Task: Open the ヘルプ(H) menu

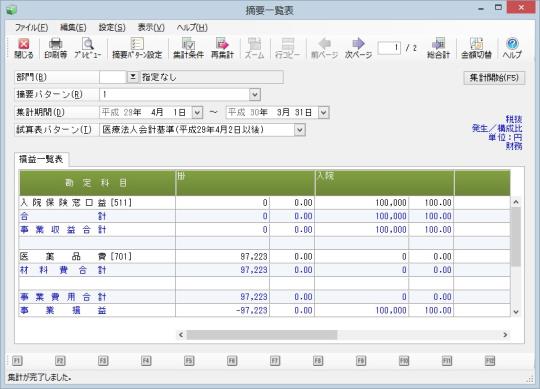Action: click(x=192, y=28)
